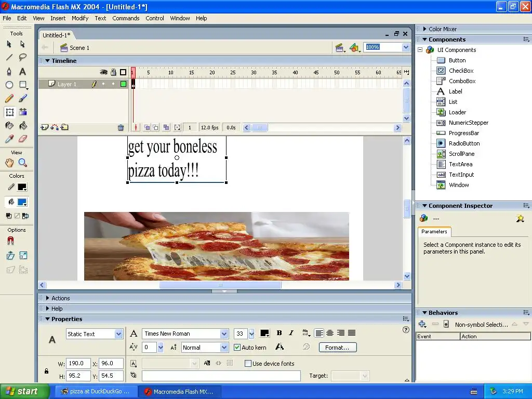
Task: Select the Brush tool
Action: (23, 98)
